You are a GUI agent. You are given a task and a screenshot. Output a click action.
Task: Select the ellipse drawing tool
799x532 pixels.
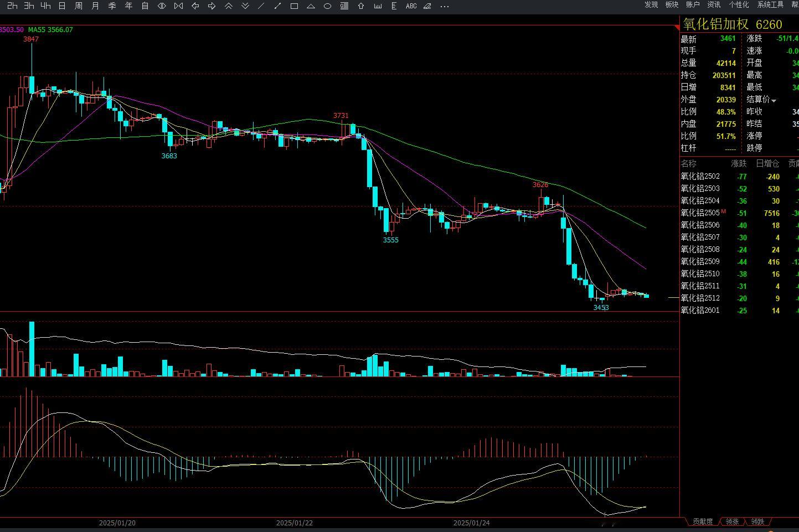[x=328, y=6]
